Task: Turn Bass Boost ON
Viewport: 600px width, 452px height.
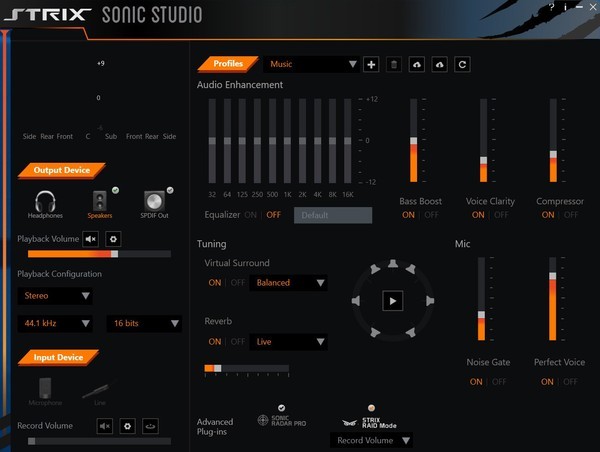Action: pos(408,215)
